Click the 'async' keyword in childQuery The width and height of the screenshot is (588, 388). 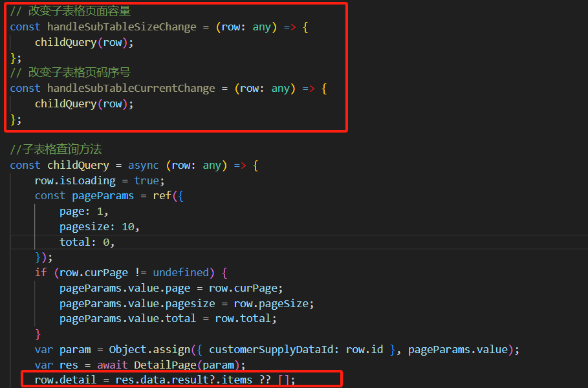tap(143, 166)
